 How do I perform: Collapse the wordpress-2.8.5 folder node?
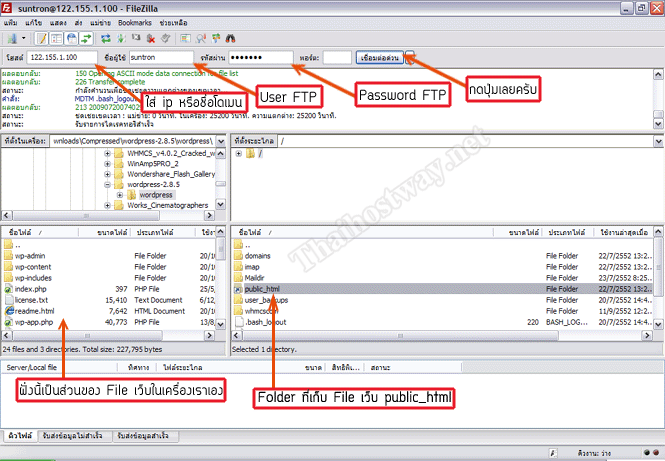tap(107, 184)
